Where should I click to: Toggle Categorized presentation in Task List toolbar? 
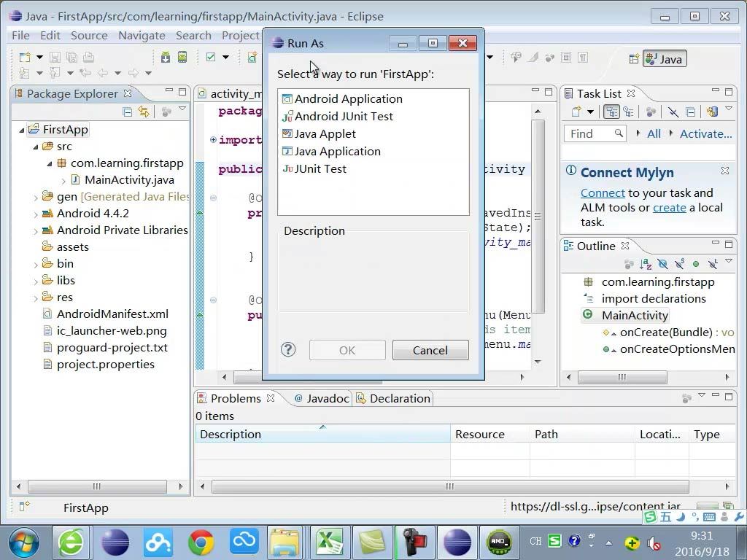coord(611,112)
